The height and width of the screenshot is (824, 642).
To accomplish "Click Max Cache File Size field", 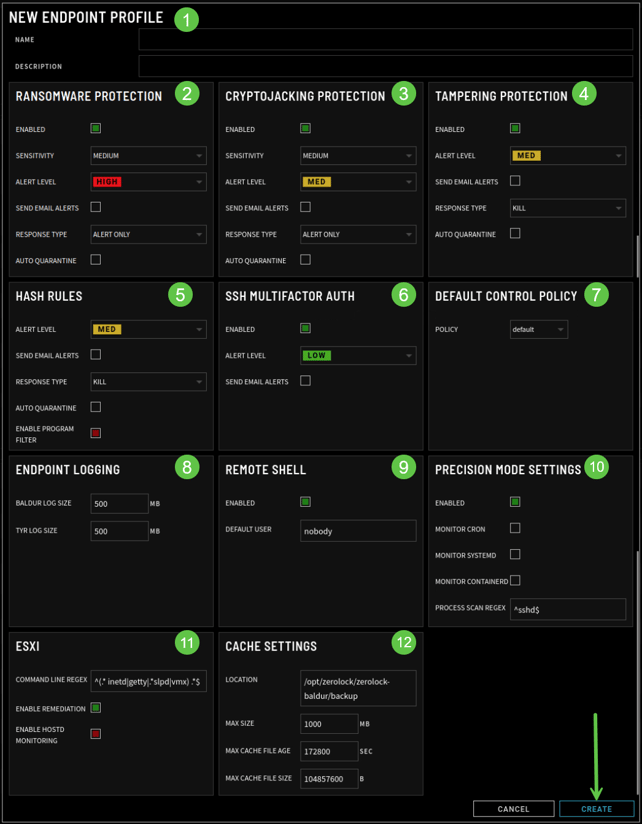I will pos(329,779).
